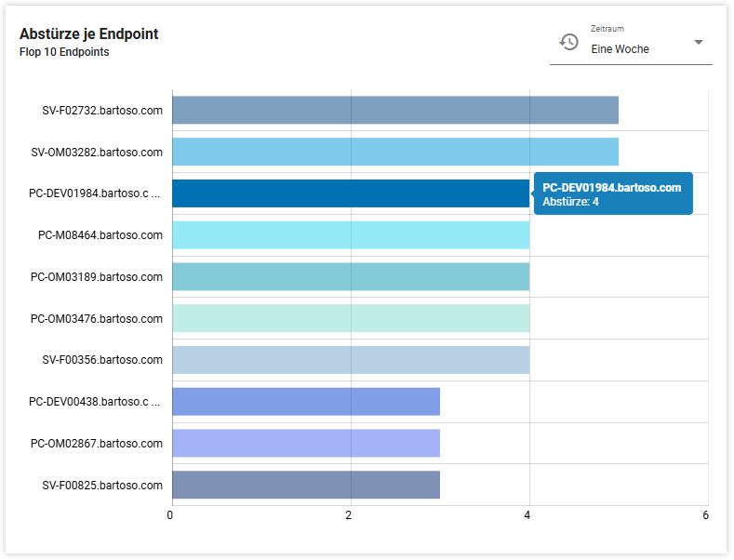Click the PC-OM02867.bartoso.com axis label
Screen dimensions: 734x560
click(x=97, y=444)
